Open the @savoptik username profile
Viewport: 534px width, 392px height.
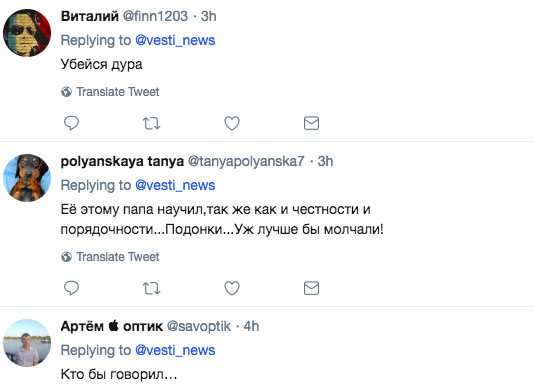pyautogui.click(x=199, y=326)
